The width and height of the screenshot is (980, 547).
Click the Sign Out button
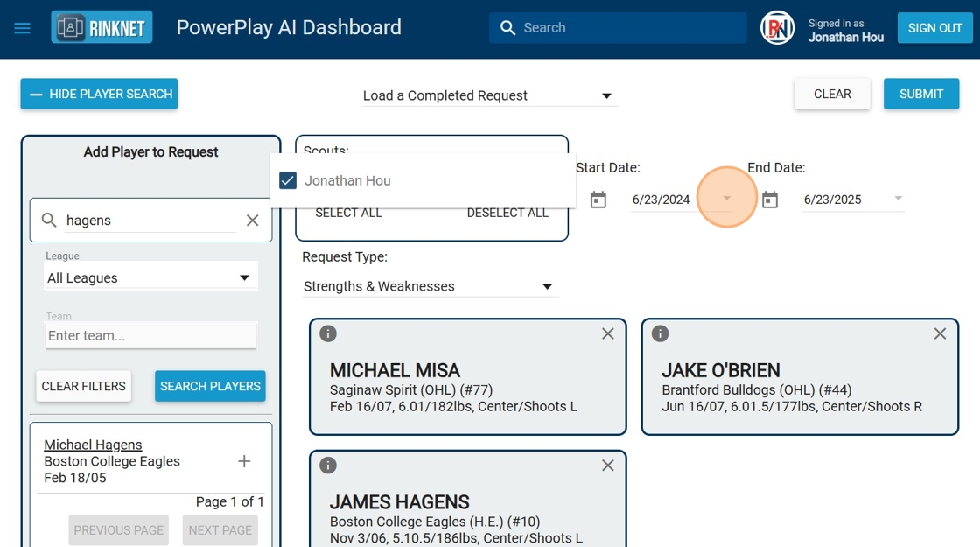coord(935,28)
